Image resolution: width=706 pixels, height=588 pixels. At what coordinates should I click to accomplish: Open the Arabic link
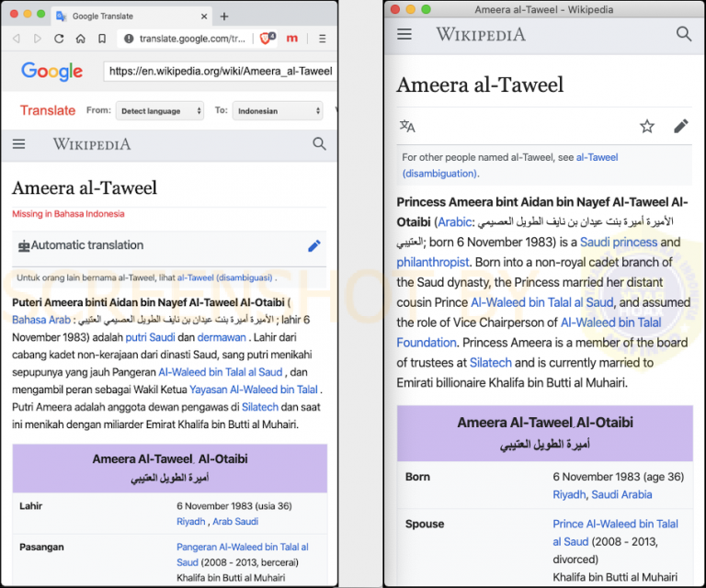pyautogui.click(x=454, y=222)
